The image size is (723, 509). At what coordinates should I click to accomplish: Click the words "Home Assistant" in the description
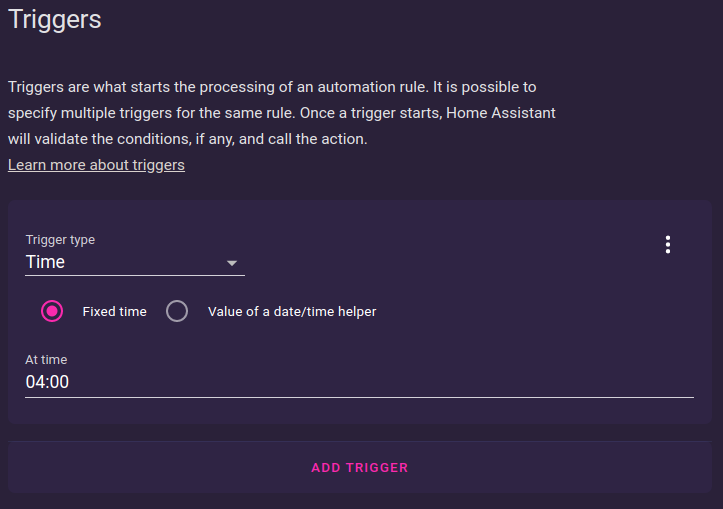[501, 113]
